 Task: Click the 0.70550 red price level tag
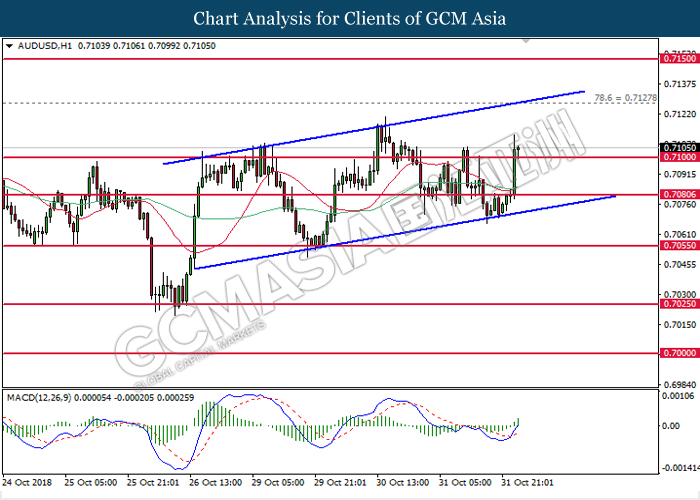point(679,246)
